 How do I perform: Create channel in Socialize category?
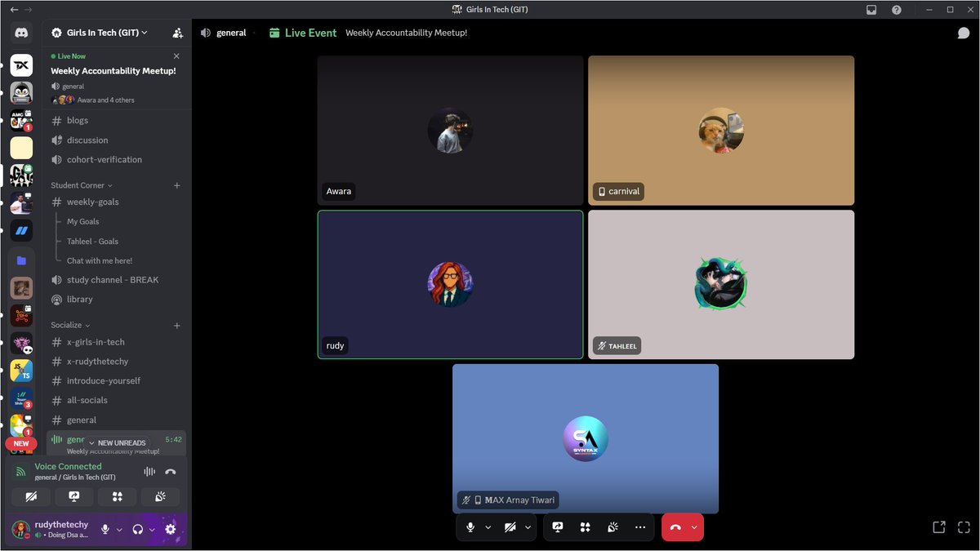click(x=177, y=325)
